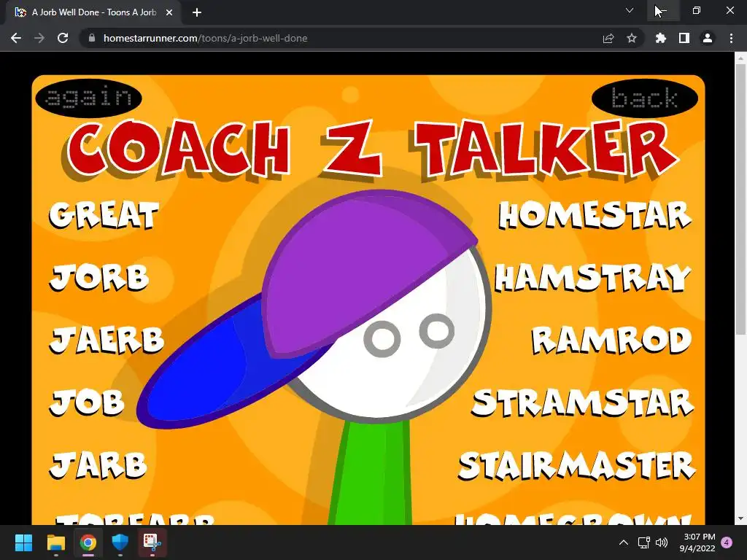Select the A Jorb Well Done tab
The width and height of the screenshot is (747, 560).
(93, 12)
